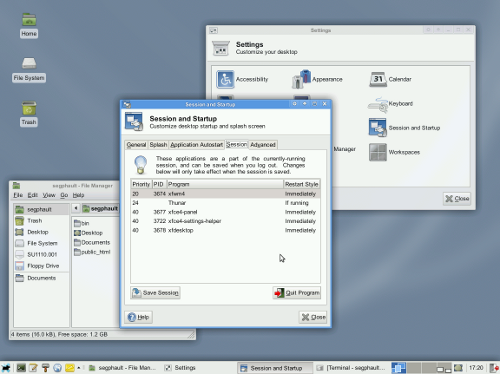Click the segphault path bar button
The height and width of the screenshot is (374, 500).
click(100, 209)
